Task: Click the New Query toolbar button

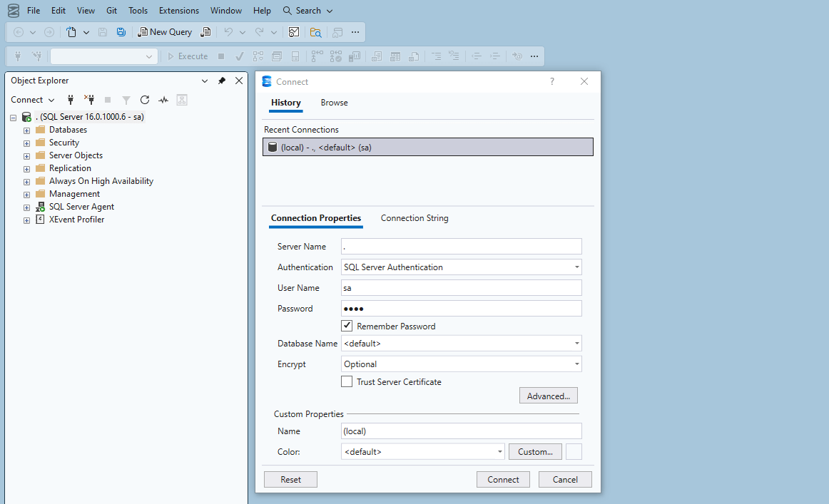Action: pyautogui.click(x=165, y=32)
